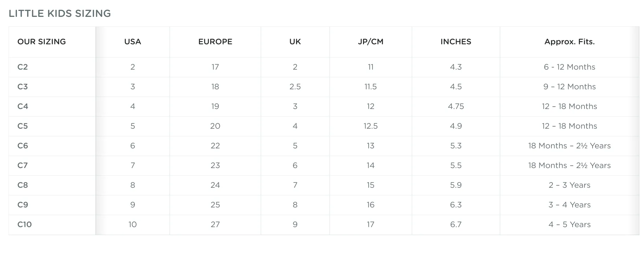Select the 2 – 3 Years cell

(569, 185)
